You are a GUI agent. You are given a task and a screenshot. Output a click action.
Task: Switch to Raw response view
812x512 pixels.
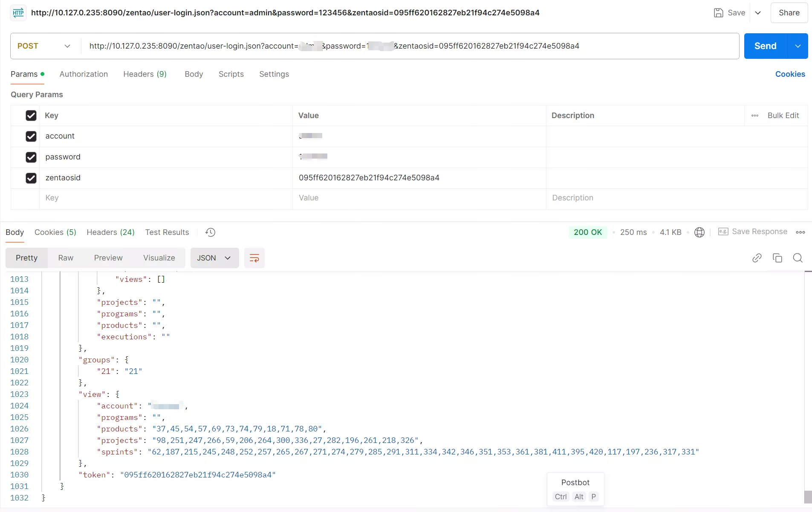[x=66, y=258]
